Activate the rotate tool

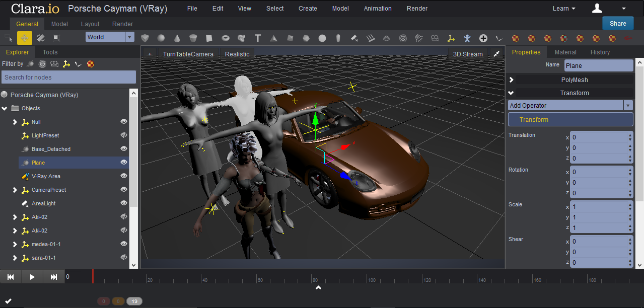[x=41, y=38]
